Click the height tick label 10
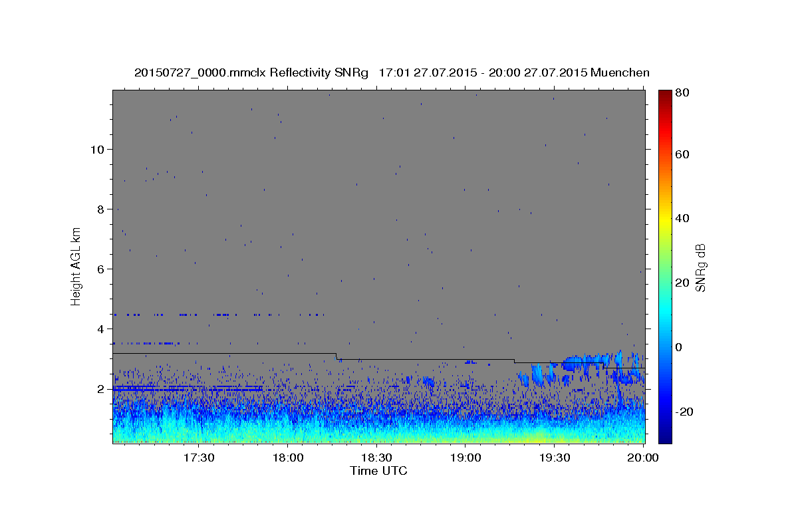The image size is (798, 532). (96, 149)
